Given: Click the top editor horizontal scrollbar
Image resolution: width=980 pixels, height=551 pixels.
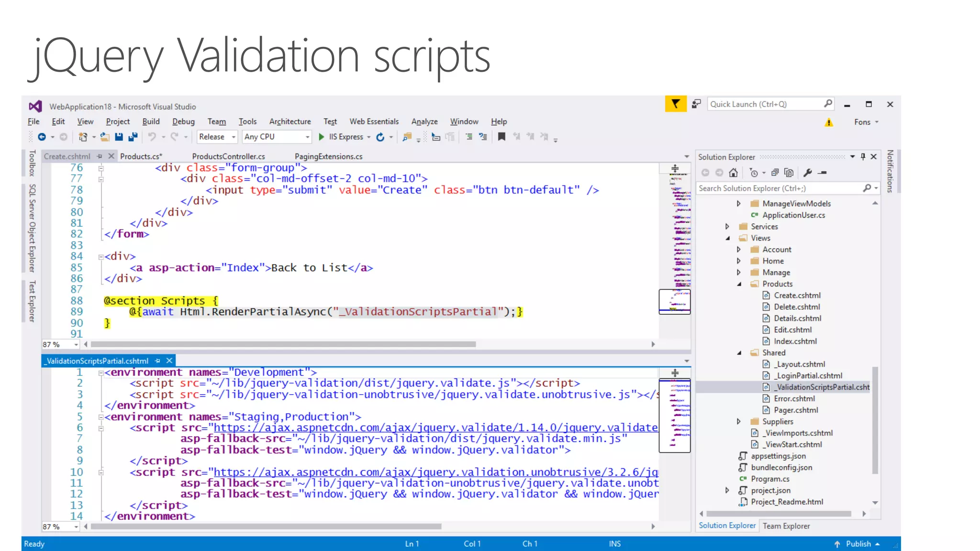Looking at the screenshot, I should [283, 344].
